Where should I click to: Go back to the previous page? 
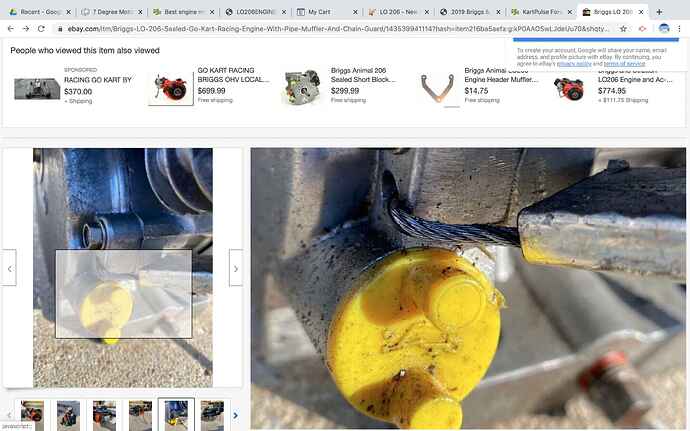pyautogui.click(x=11, y=29)
